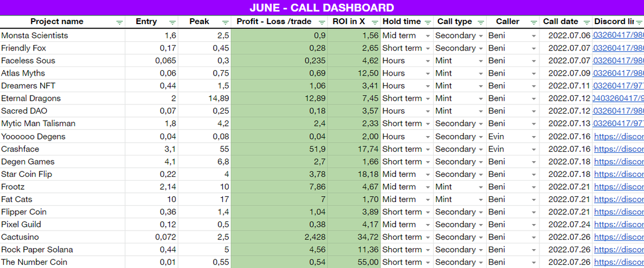Open Discord link for Crashface
The width and height of the screenshot is (644, 268).
pyautogui.click(x=619, y=149)
